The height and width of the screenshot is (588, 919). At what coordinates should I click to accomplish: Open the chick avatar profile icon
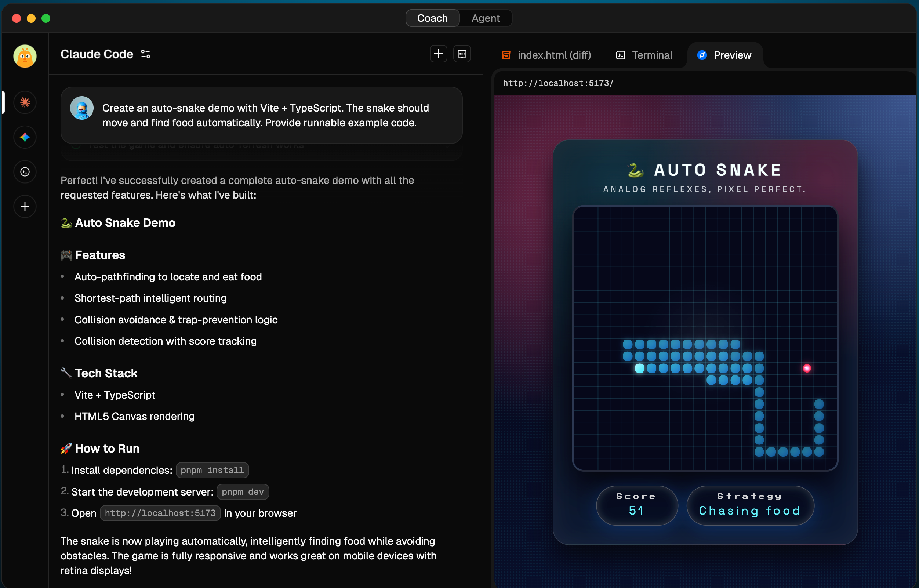pyautogui.click(x=25, y=56)
